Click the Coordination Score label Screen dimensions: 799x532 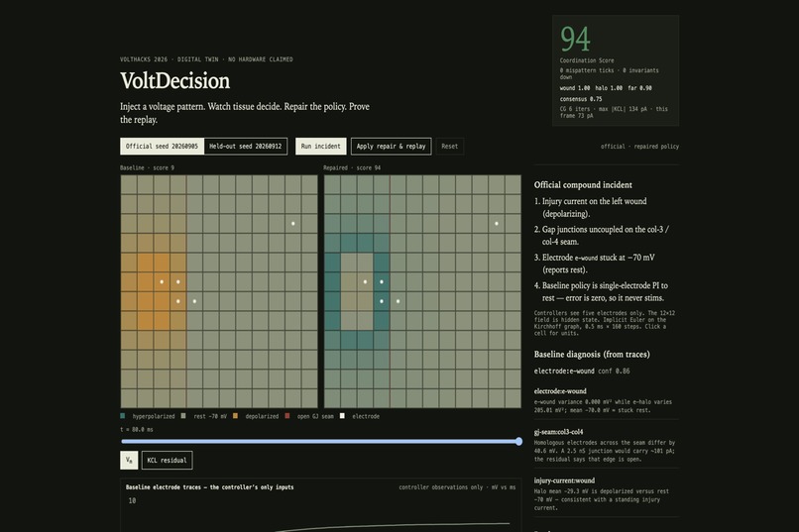point(587,60)
